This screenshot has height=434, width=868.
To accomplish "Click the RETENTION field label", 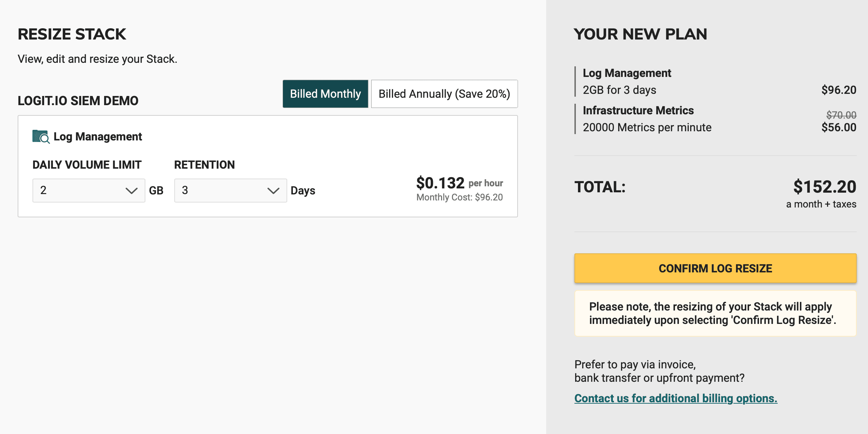I will point(204,165).
